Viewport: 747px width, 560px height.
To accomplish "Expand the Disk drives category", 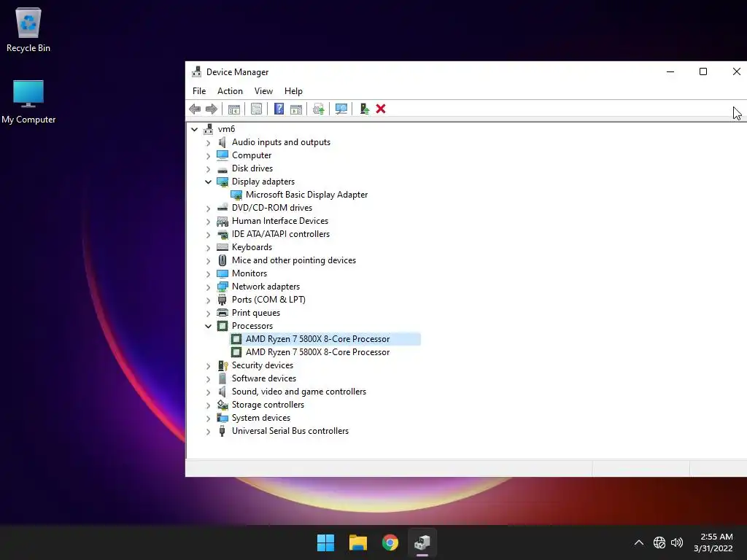I will 208,168.
